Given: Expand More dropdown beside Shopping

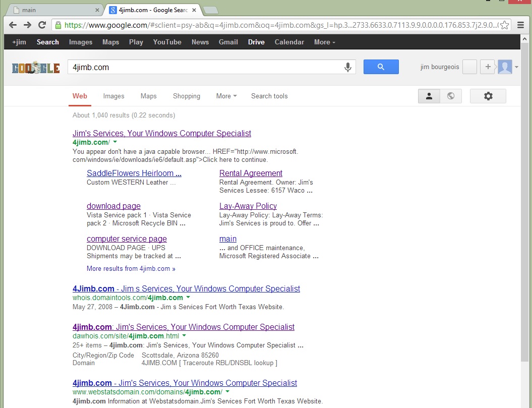Looking at the screenshot, I should click(226, 96).
